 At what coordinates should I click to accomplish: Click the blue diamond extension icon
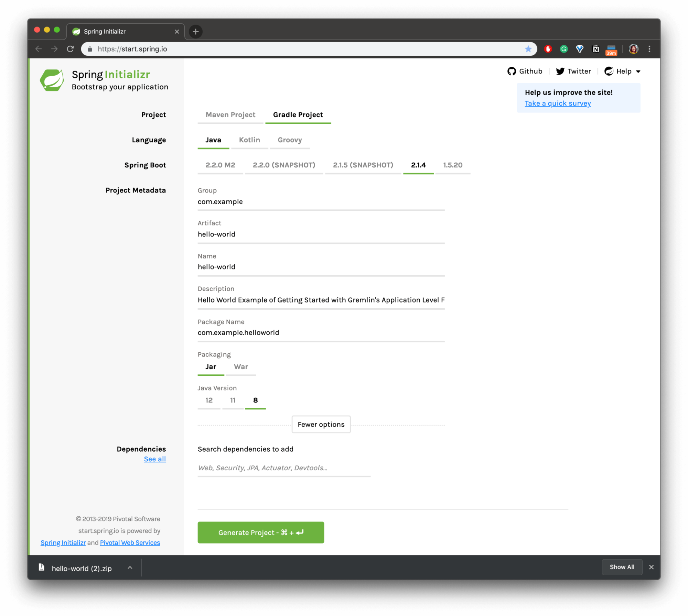click(x=580, y=49)
